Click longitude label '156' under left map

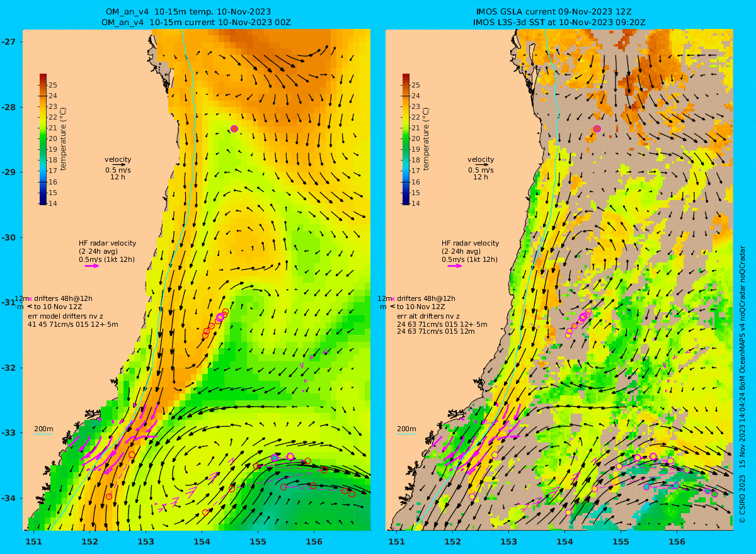point(314,541)
